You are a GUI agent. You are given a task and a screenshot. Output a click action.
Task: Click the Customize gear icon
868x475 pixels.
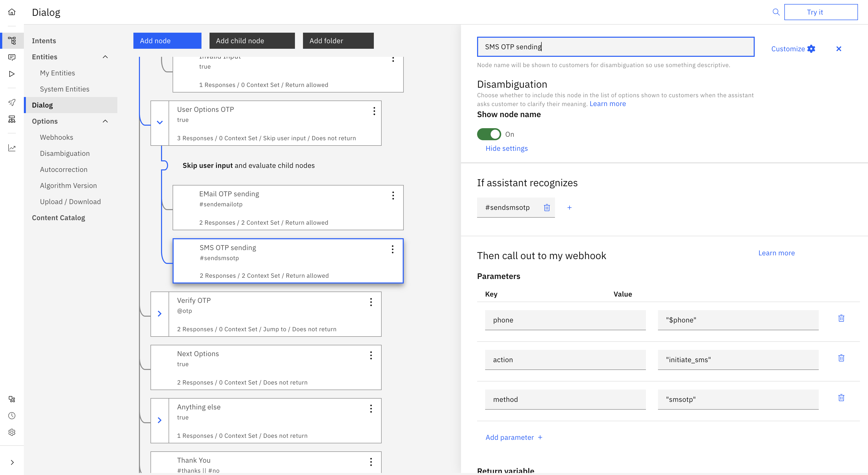coord(811,49)
